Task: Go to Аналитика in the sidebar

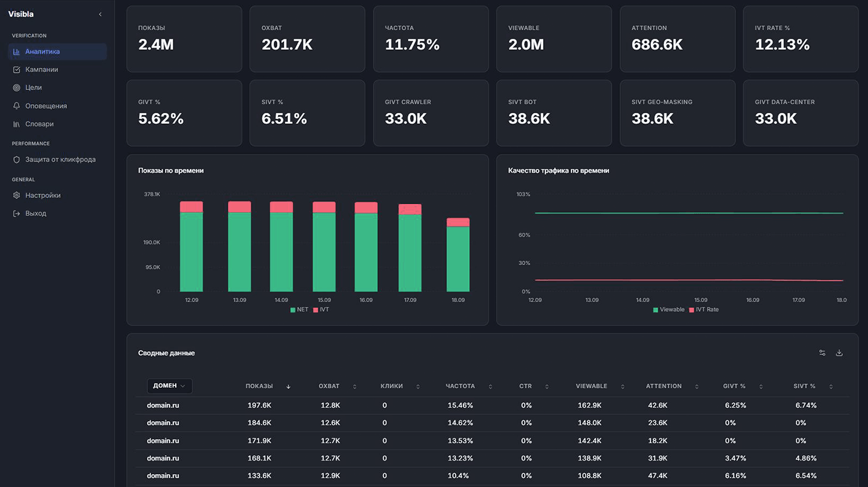Action: coord(57,52)
